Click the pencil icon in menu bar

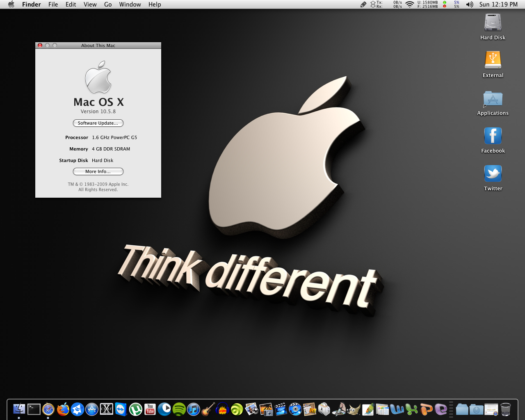363,5
